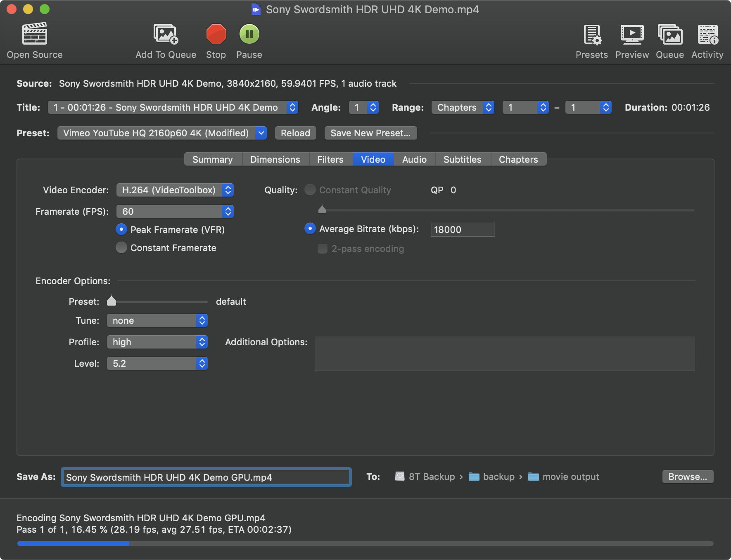
Task: Switch to the Audio tab
Action: 415,159
